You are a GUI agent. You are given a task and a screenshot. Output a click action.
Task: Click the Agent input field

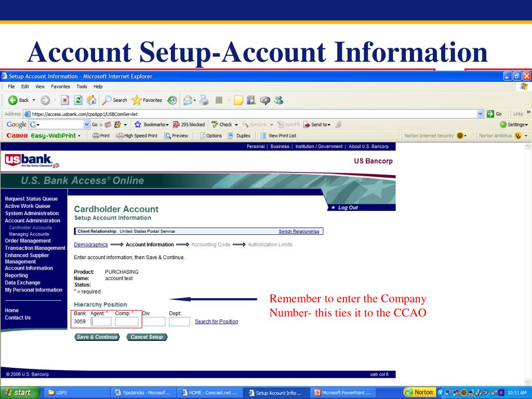[101, 321]
